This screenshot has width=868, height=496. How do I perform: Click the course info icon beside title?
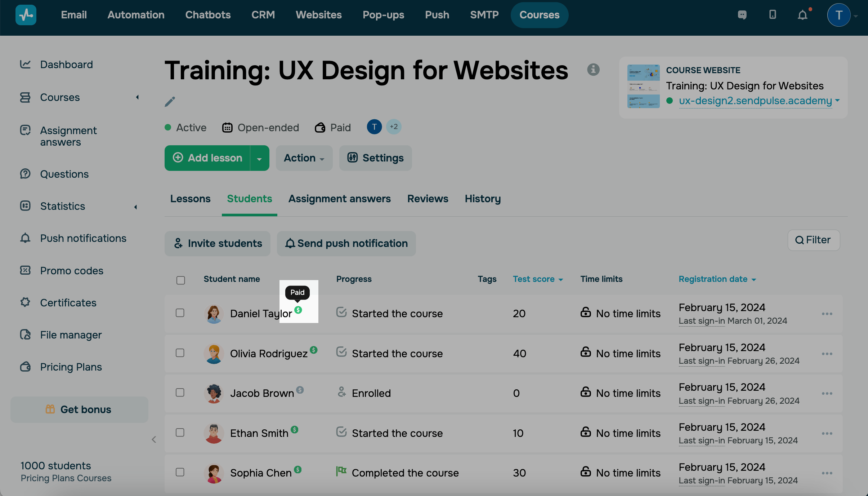click(593, 69)
